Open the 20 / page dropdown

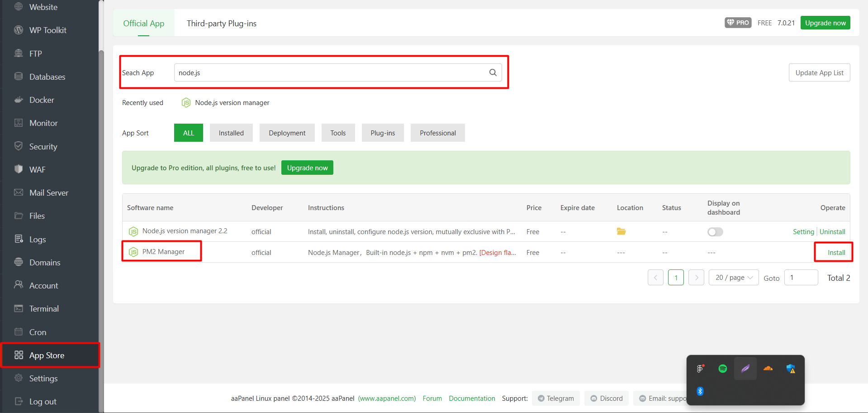point(733,277)
